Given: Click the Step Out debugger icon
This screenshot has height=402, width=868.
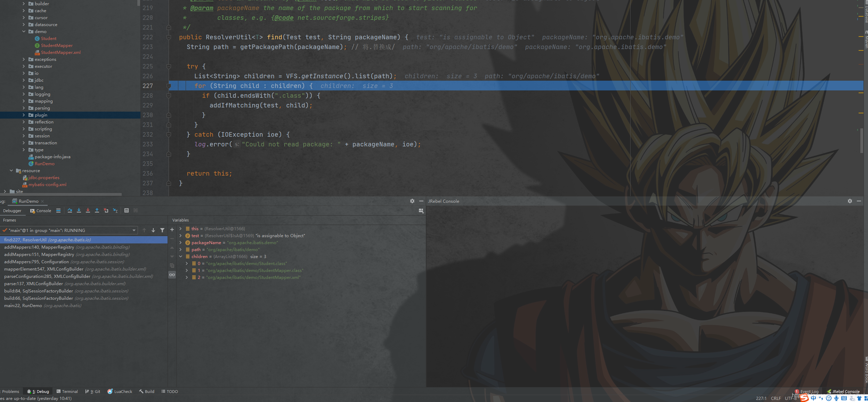Looking at the screenshot, I should pos(97,210).
